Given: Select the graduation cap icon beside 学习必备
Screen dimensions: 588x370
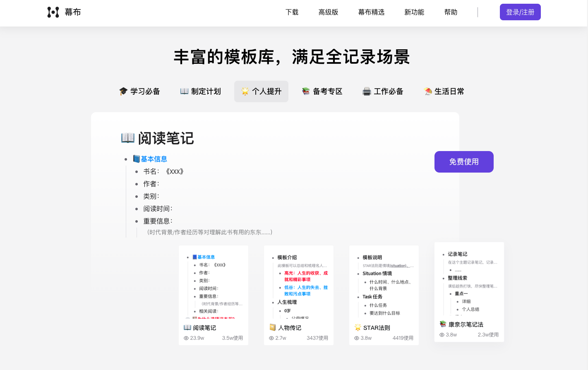Looking at the screenshot, I should click(x=122, y=91).
